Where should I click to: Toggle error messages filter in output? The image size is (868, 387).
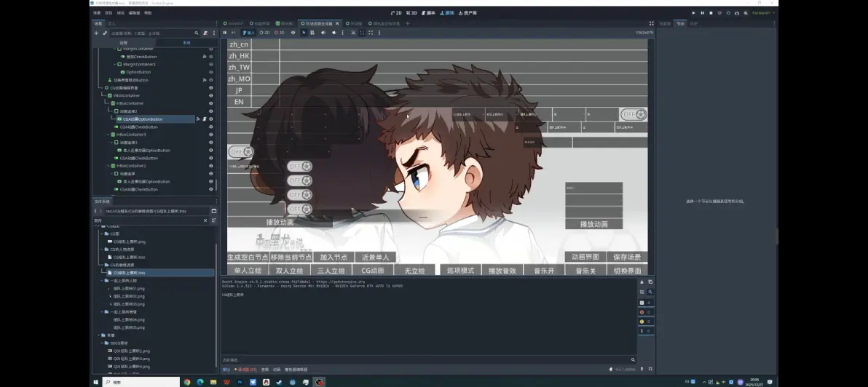click(645, 312)
